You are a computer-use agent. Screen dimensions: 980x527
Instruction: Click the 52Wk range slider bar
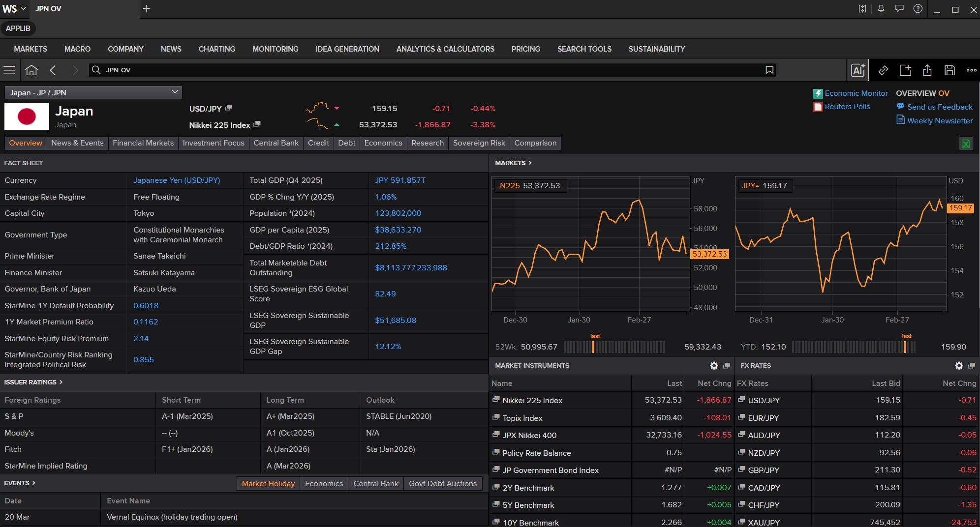[614, 347]
